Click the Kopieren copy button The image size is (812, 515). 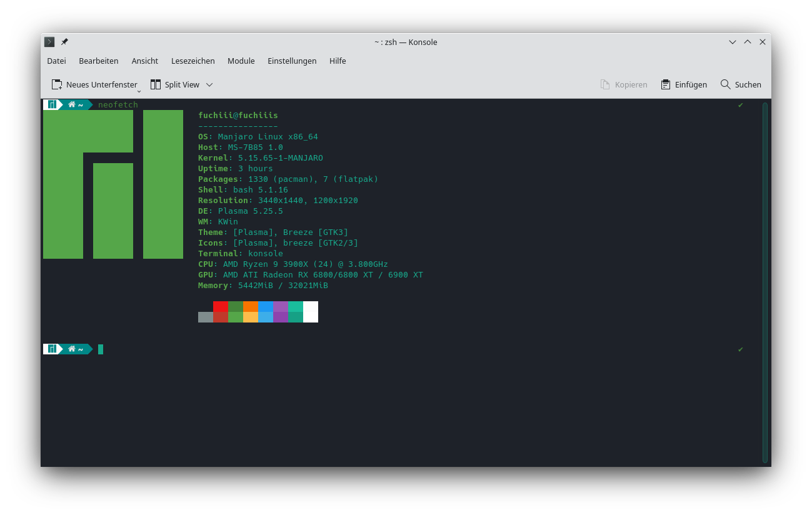tap(624, 84)
